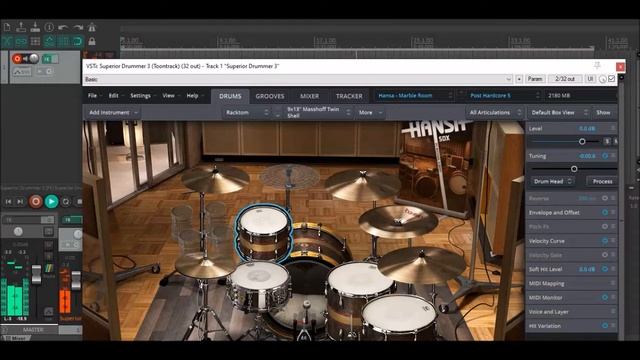Screen dimensions: 640x360
Task: Switch to the GROOVES tab
Action: tap(270, 96)
